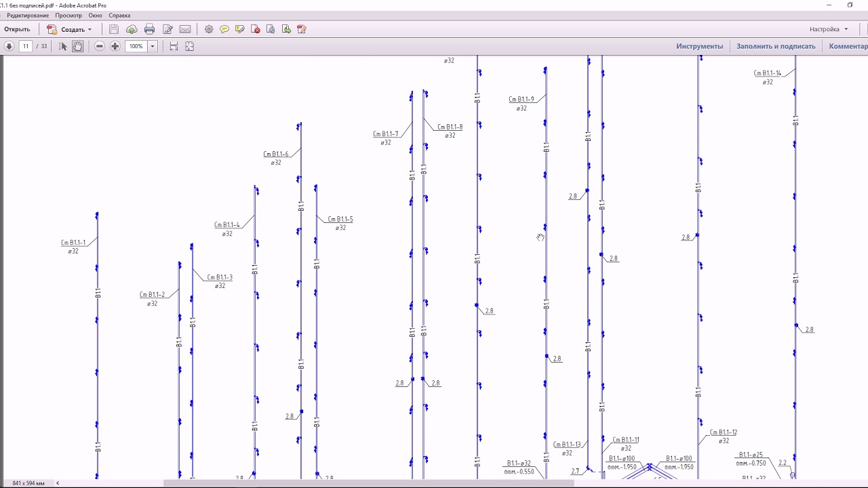Click the Ст В1.1-9 riser label
The image size is (868, 488).
click(x=521, y=100)
